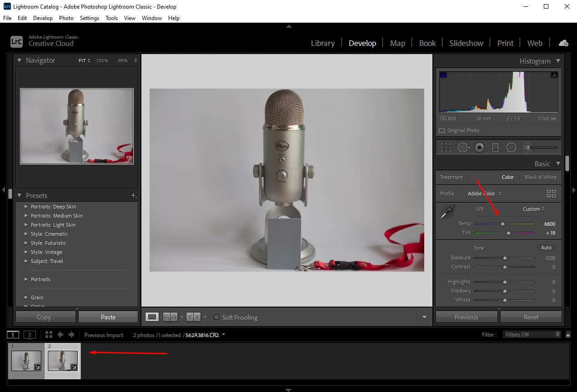Add a new preset with plus icon

point(133,195)
